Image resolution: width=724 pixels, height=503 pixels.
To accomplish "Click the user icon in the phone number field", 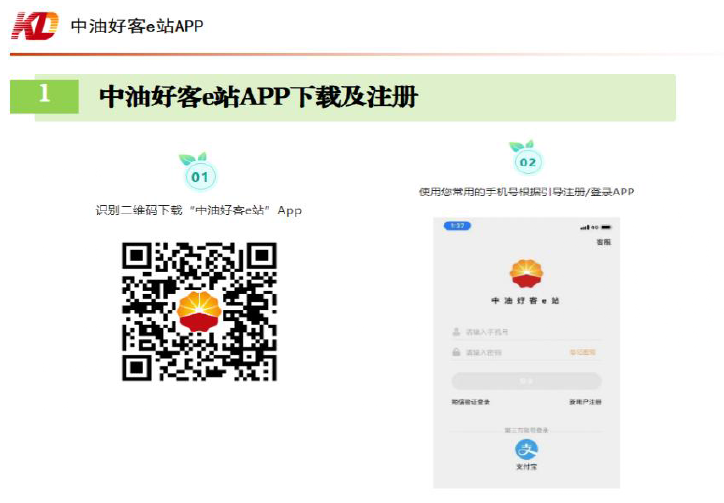I will 456,331.
